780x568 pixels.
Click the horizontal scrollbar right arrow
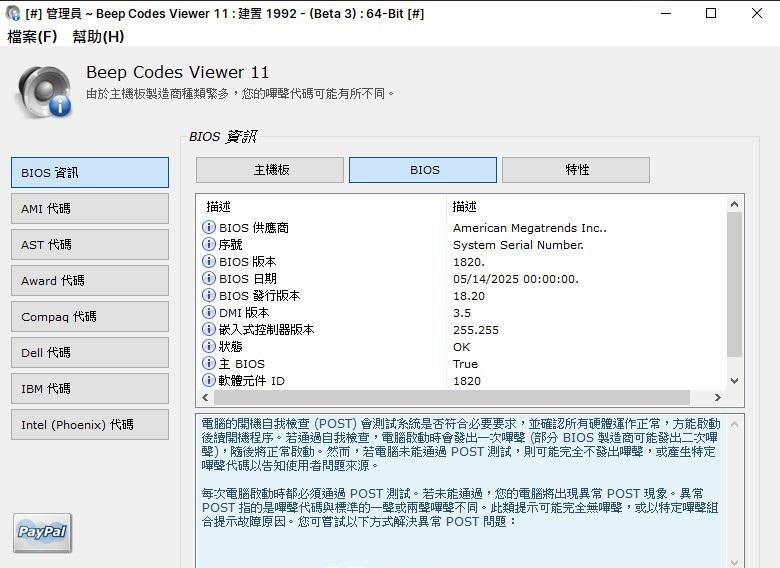pyautogui.click(x=718, y=397)
